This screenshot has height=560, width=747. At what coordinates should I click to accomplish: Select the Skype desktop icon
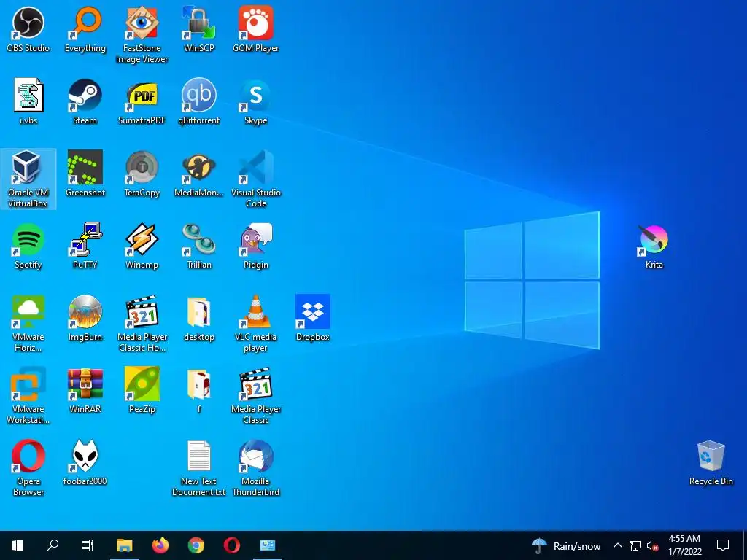tap(256, 101)
